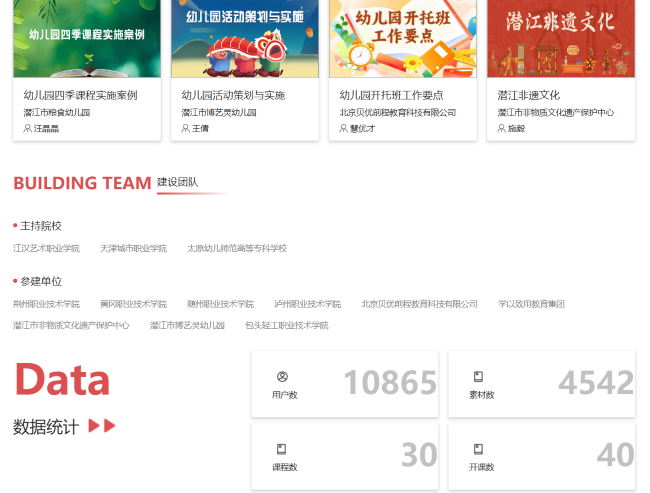This screenshot has width=650, height=493.
Task: Visit 北京贝优萌程教育科技有限公司 under 参建单位
Action: 419,304
